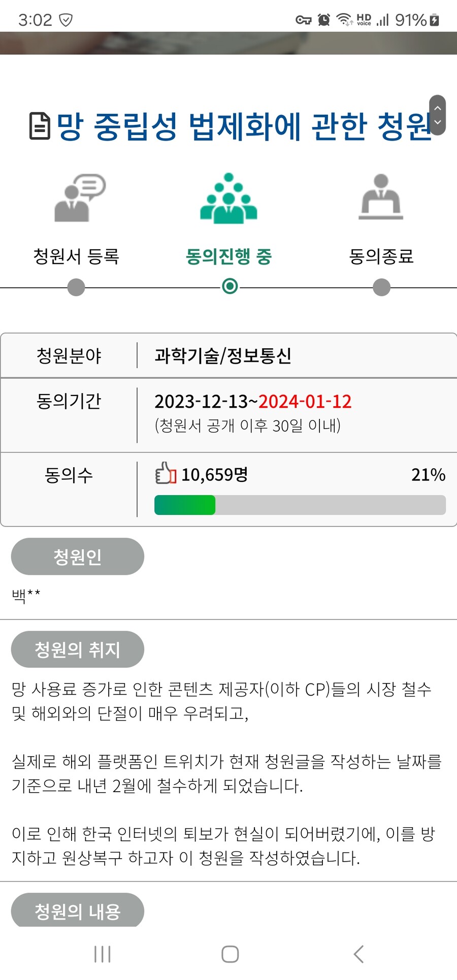This screenshot has width=457, height=980.
Task: Select the active green timeline dot
Action: [x=230, y=288]
